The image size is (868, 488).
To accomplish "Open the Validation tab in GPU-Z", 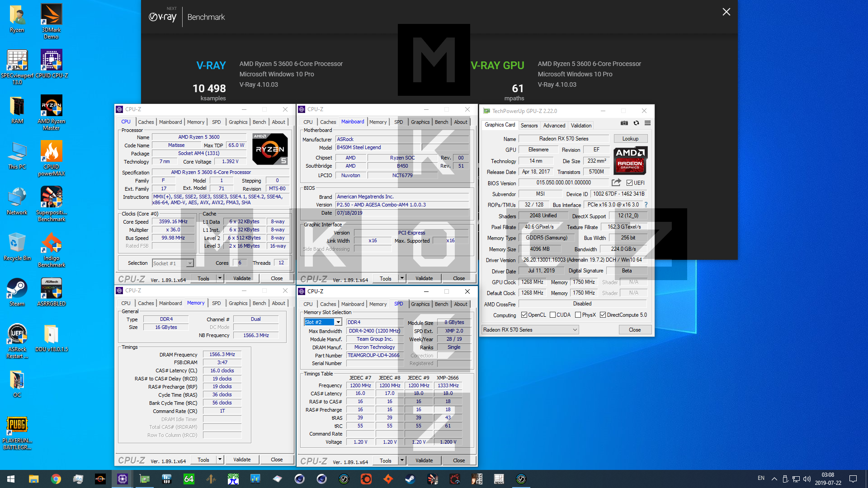I will [581, 126].
